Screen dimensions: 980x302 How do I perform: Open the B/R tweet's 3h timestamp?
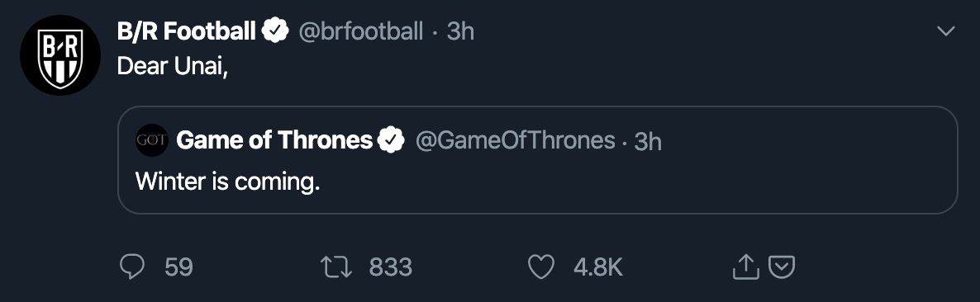point(460,31)
